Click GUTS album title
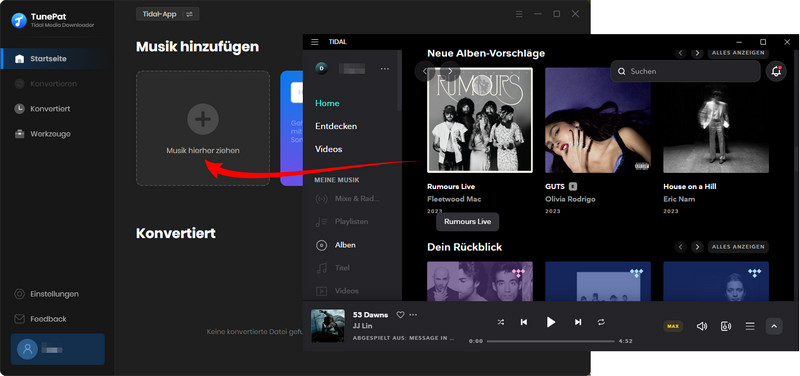 (555, 187)
